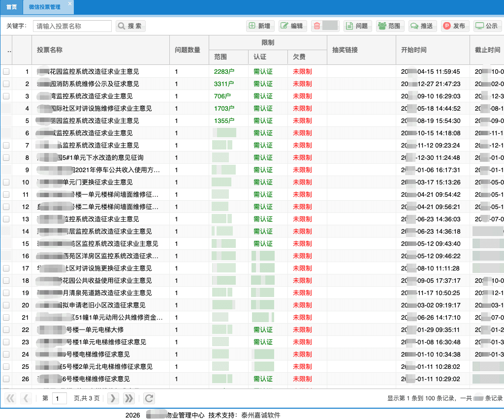Click the 706户 scope value
This screenshot has height=420, width=504.
[222, 96]
